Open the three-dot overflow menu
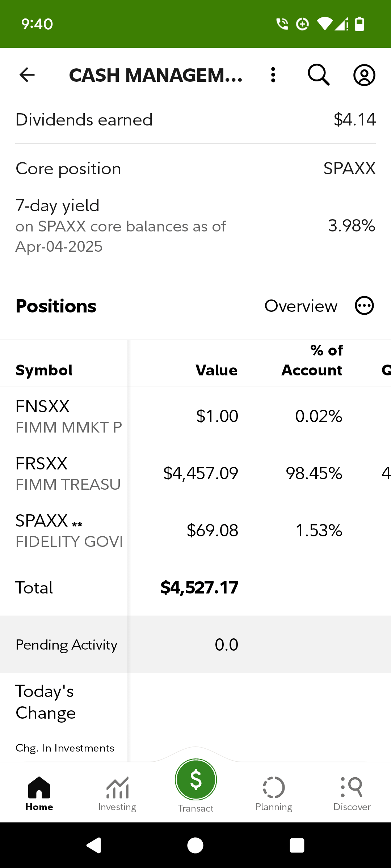The image size is (391, 868). tap(273, 75)
